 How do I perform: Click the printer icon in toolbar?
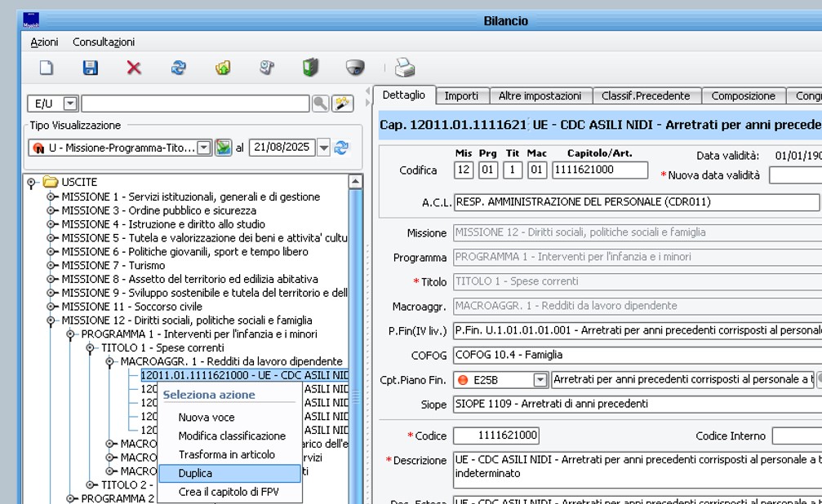pyautogui.click(x=405, y=69)
